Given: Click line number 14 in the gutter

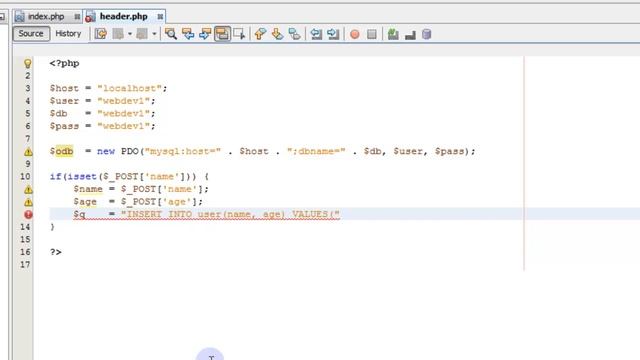Looking at the screenshot, I should tap(25, 227).
